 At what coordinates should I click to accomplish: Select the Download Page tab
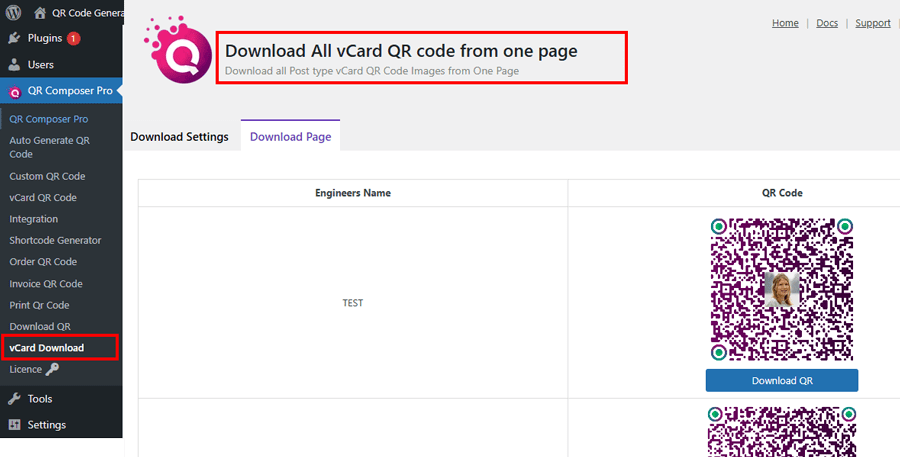(290, 136)
